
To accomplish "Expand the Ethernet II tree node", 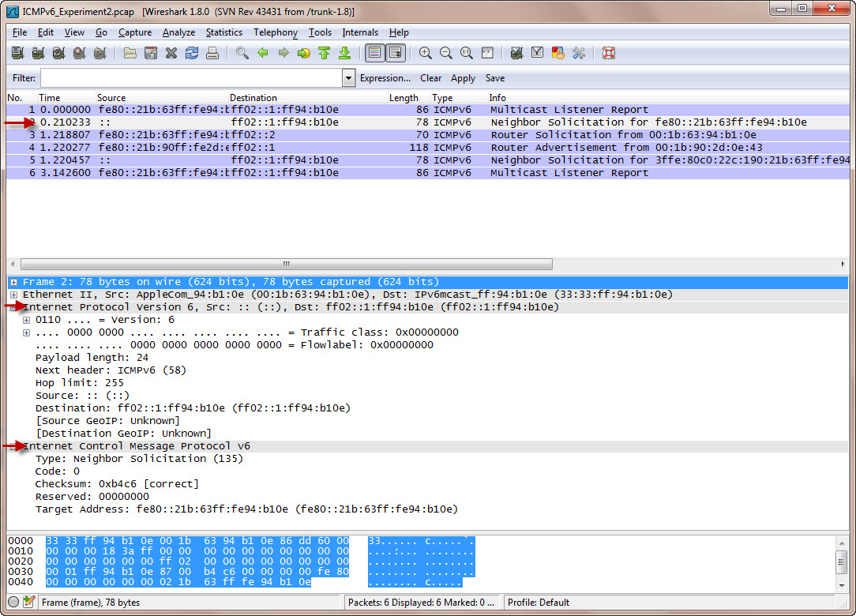I will tap(14, 295).
